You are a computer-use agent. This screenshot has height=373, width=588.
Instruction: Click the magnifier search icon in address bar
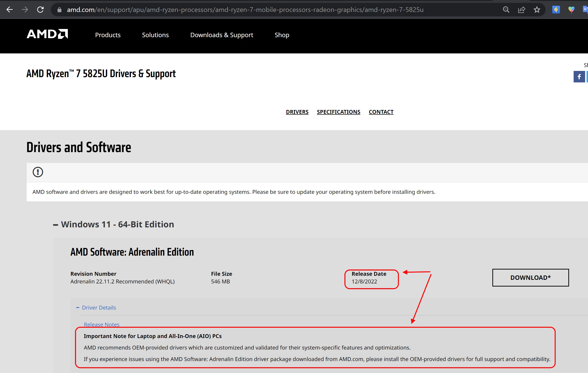506,10
